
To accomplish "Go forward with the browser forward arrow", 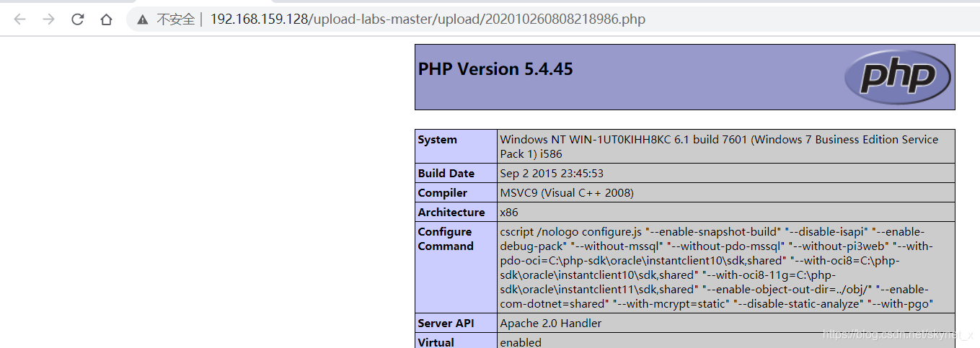I will click(x=48, y=19).
